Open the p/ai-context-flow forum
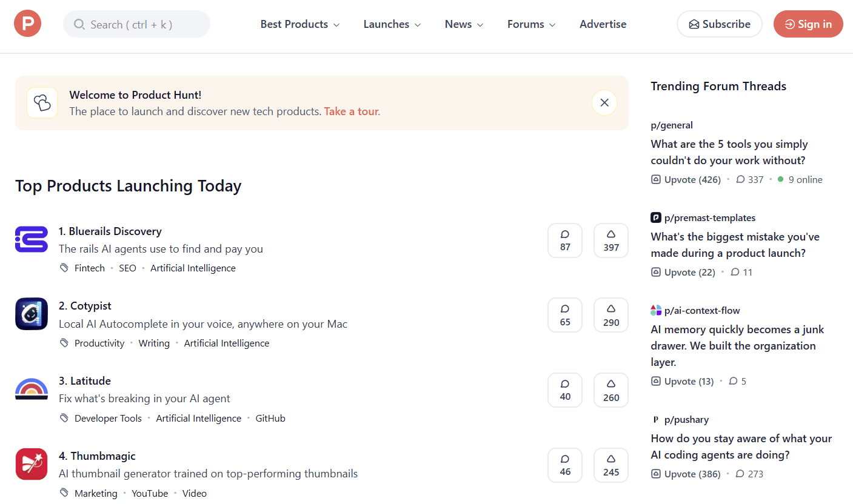The image size is (853, 504). pos(702,310)
